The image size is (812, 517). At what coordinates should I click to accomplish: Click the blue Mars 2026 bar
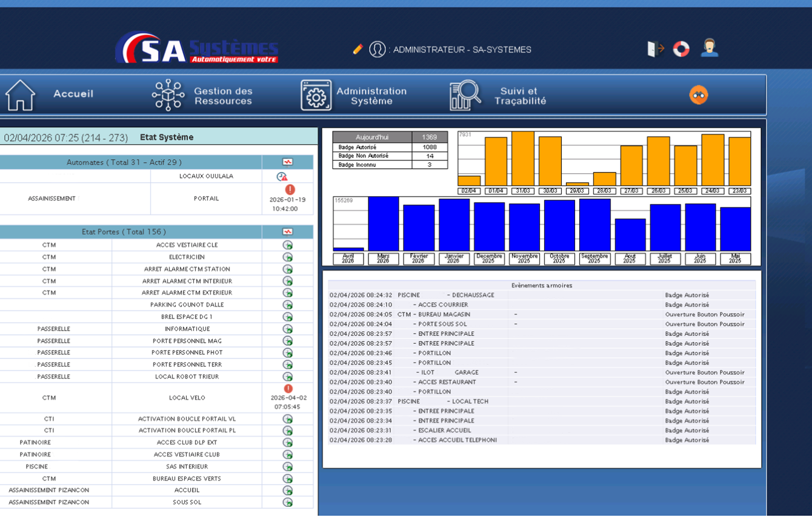pyautogui.click(x=383, y=223)
